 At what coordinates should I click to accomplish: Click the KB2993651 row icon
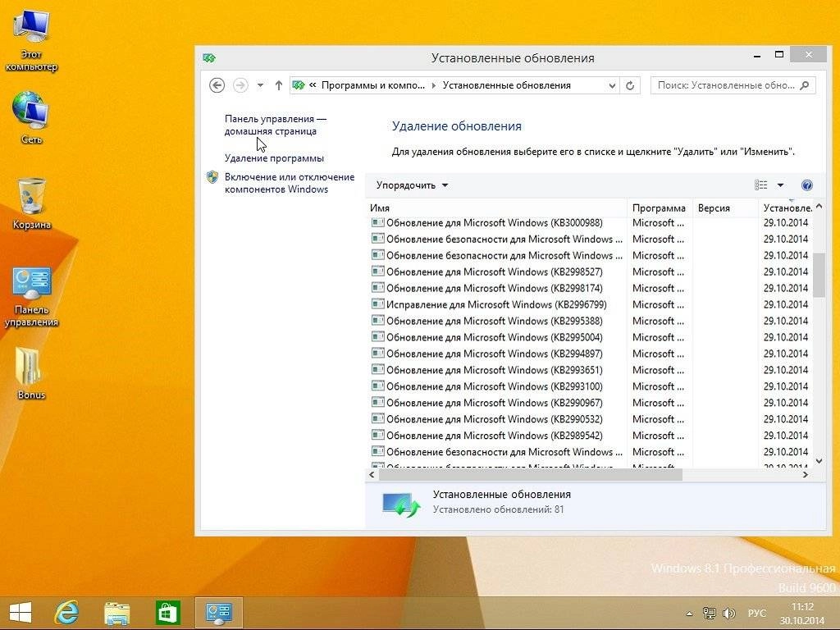(x=377, y=369)
